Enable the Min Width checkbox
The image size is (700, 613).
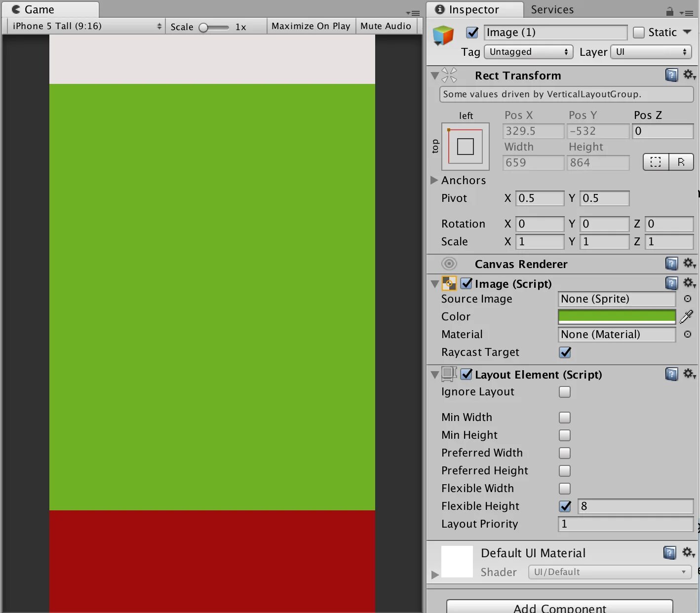565,418
